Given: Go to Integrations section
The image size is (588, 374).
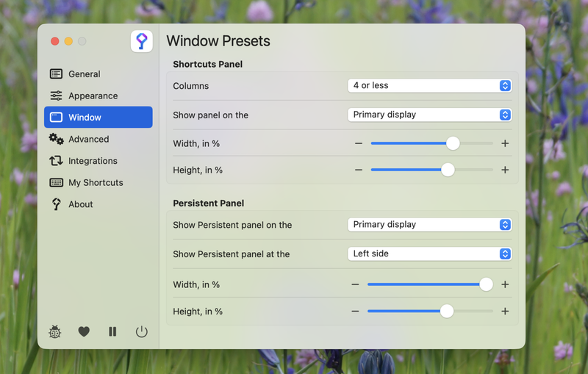Looking at the screenshot, I should [x=93, y=161].
